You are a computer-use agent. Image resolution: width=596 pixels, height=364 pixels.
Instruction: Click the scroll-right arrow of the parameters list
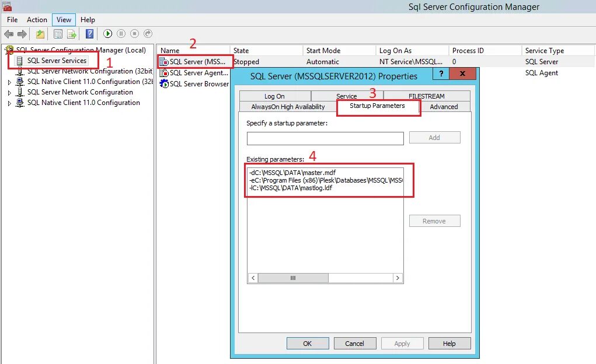tap(398, 278)
